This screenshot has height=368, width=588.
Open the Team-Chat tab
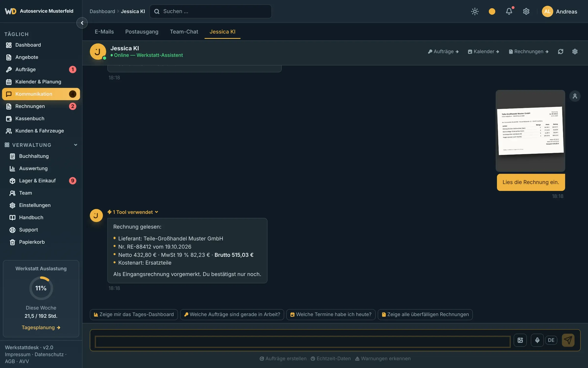[184, 32]
